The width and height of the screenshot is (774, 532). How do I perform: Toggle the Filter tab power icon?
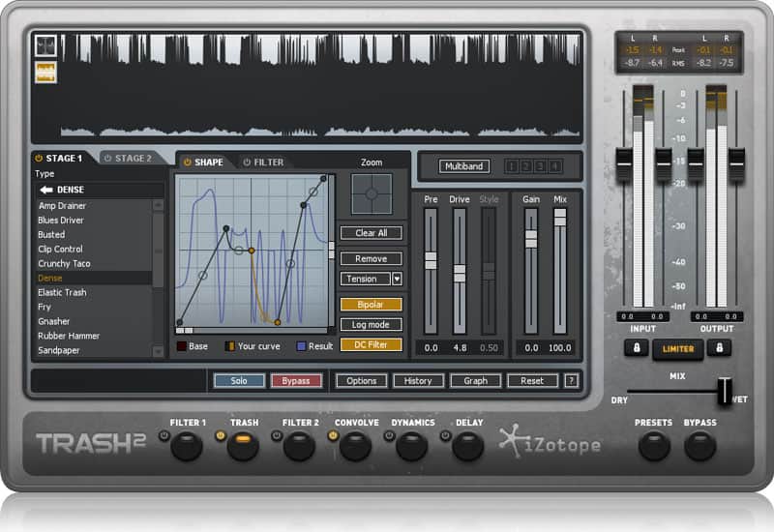pos(247,162)
